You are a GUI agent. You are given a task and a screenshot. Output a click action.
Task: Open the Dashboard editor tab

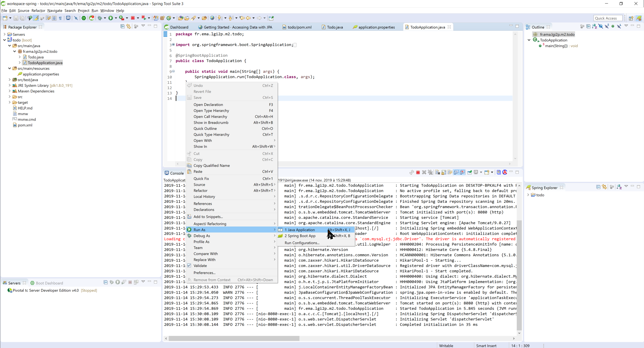(176, 27)
